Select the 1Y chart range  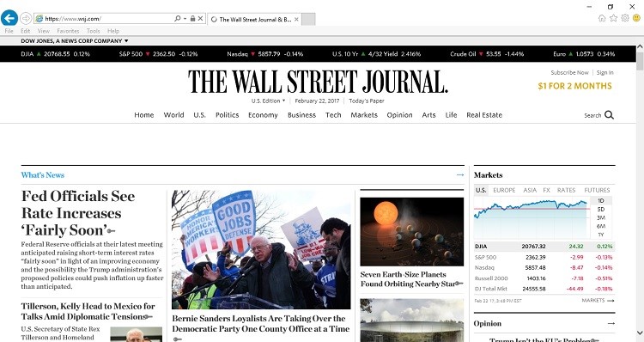tap(601, 235)
